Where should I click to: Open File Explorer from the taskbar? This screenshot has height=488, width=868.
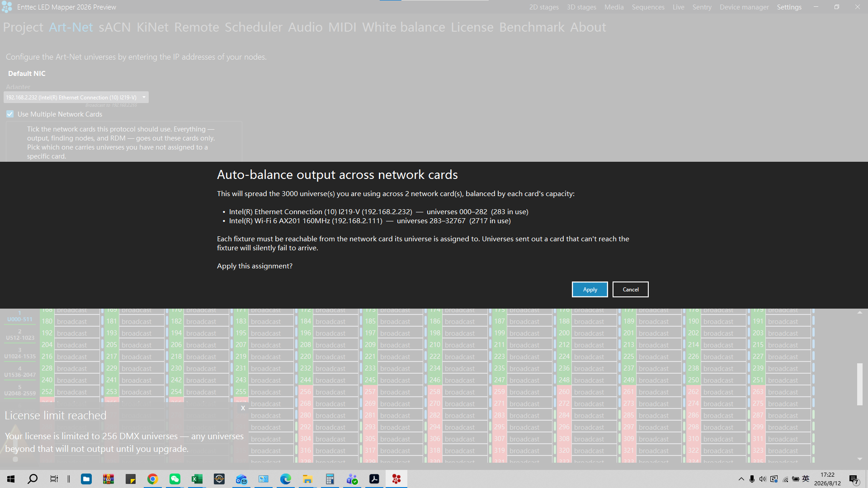(x=308, y=479)
